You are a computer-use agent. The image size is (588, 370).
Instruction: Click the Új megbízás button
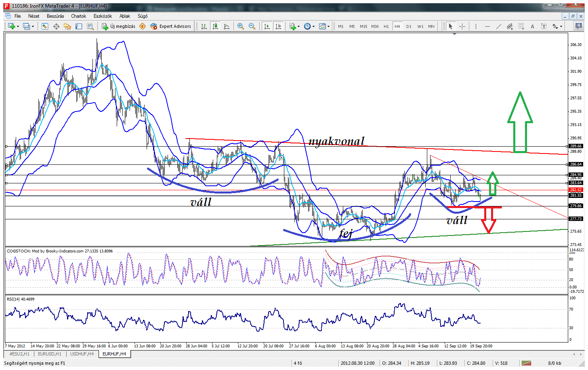point(119,26)
